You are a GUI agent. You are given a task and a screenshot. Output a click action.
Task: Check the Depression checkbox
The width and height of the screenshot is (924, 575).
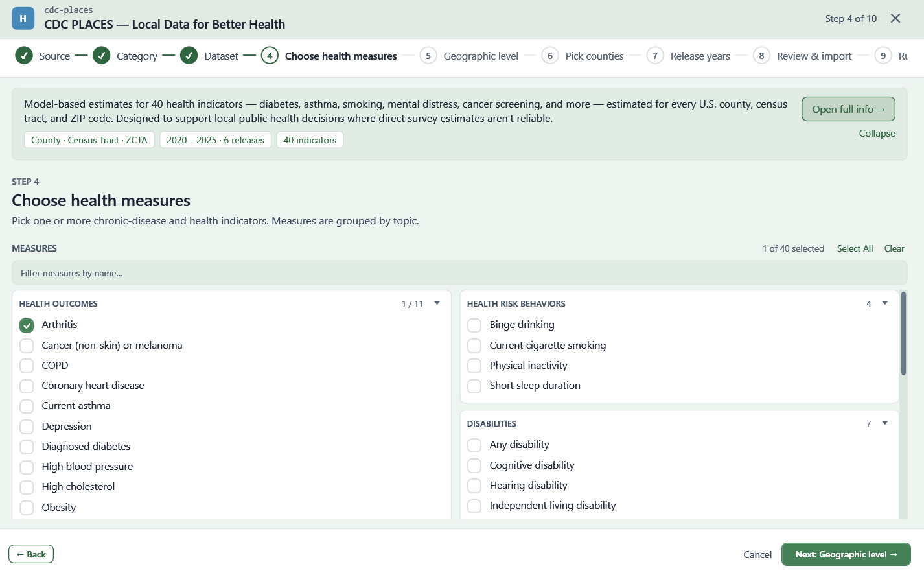[x=27, y=427]
